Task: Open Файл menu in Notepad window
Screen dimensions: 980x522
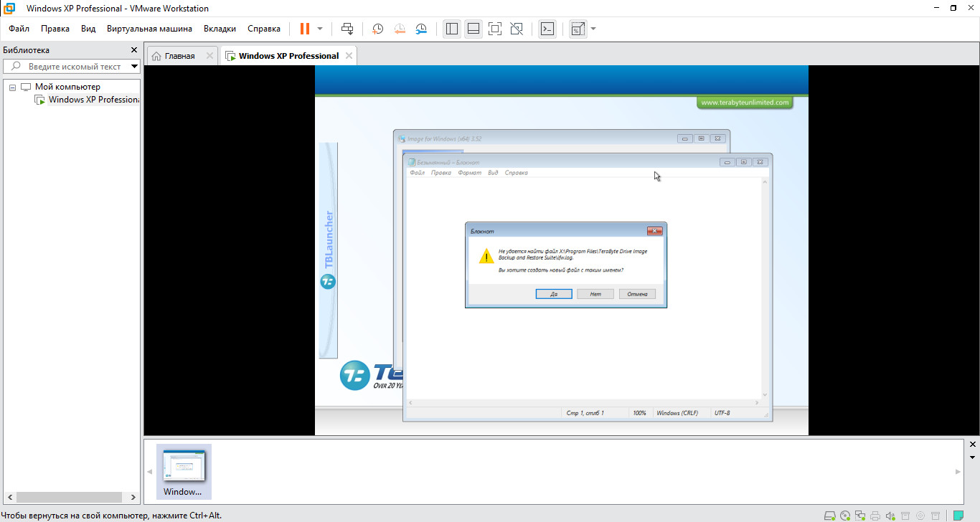Action: [x=418, y=173]
